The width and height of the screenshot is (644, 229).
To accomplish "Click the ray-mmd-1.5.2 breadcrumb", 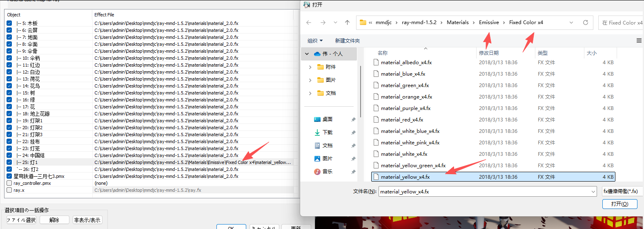I will tap(419, 22).
